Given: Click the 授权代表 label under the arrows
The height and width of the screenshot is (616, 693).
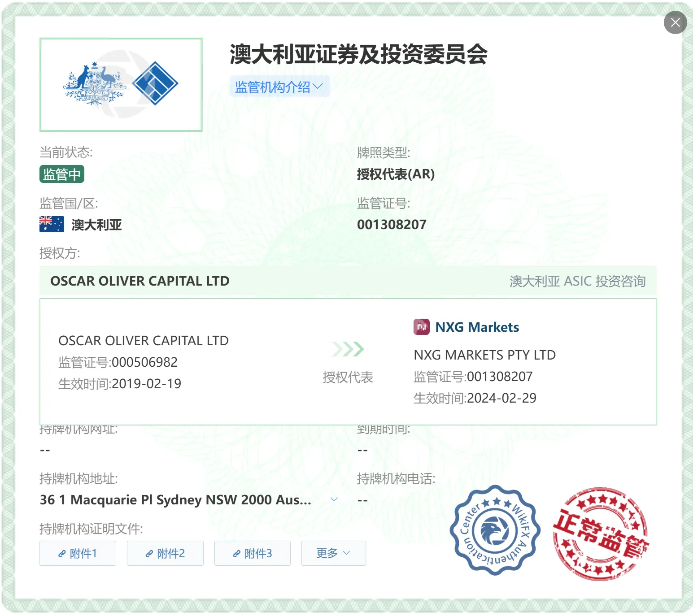Looking at the screenshot, I should pos(348,377).
